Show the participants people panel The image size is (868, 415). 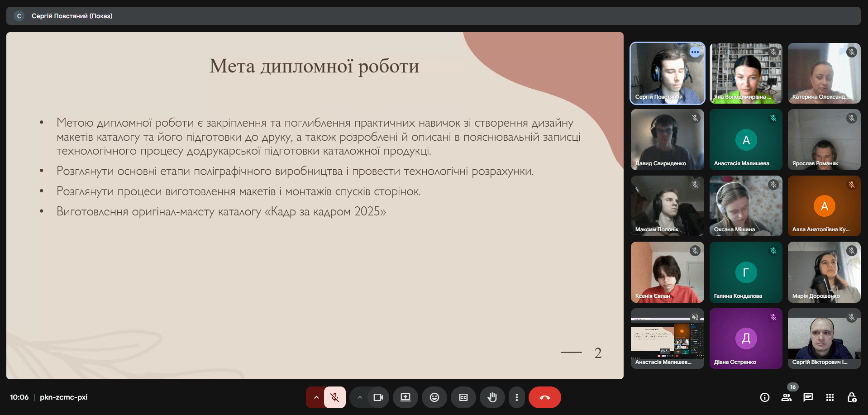click(x=786, y=397)
